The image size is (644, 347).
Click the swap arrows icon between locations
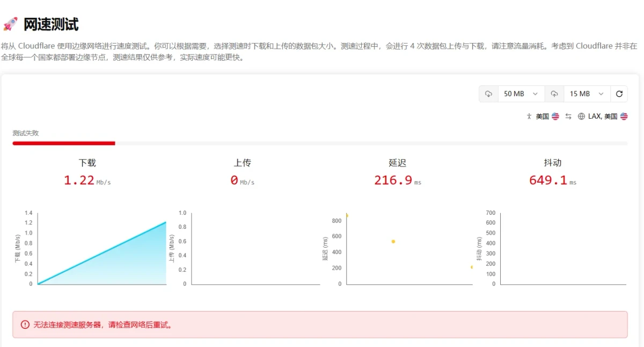[x=568, y=117]
